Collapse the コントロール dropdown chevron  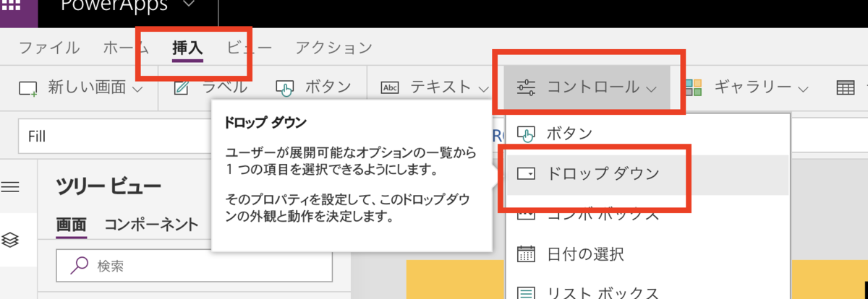pos(650,90)
